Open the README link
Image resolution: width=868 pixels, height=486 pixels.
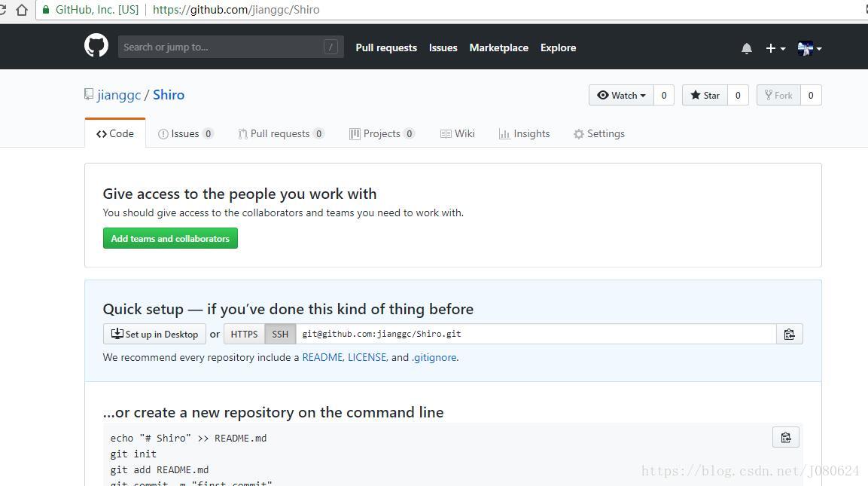[322, 357]
